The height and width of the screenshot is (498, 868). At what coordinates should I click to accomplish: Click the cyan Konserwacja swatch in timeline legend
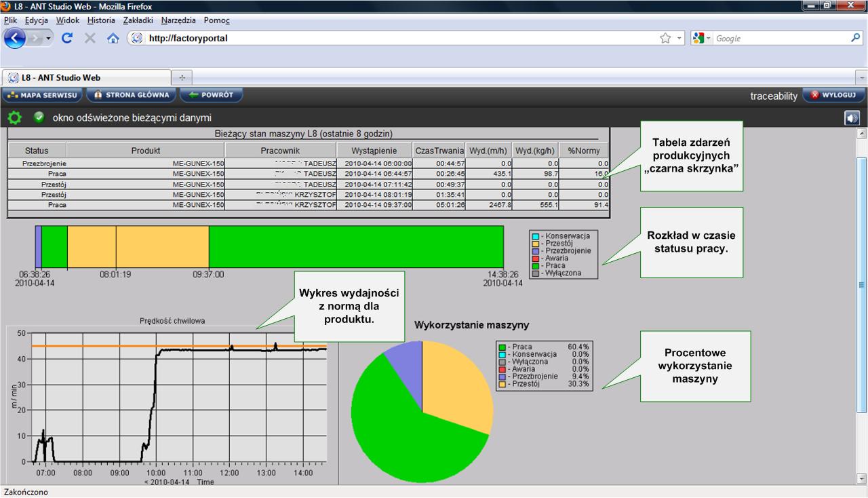535,236
